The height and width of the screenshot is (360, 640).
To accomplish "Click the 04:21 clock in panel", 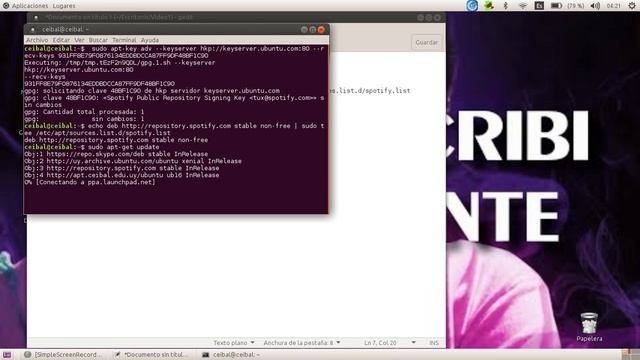I will (613, 6).
